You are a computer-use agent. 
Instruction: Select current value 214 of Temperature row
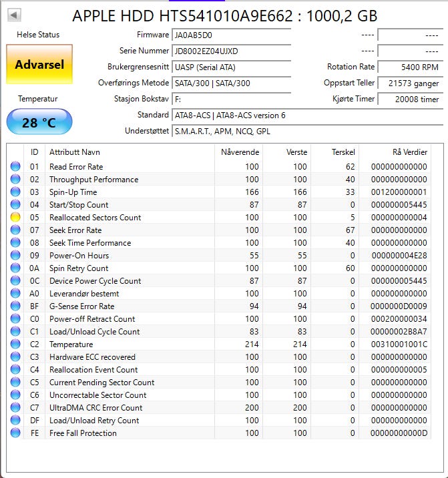click(x=252, y=344)
